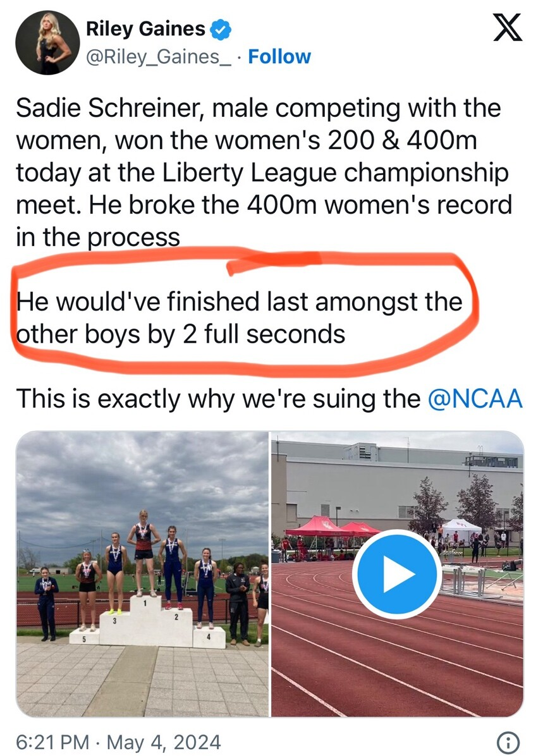The width and height of the screenshot is (543, 756).
Task: Click the red tents in video thumbnail
Action: [333, 527]
